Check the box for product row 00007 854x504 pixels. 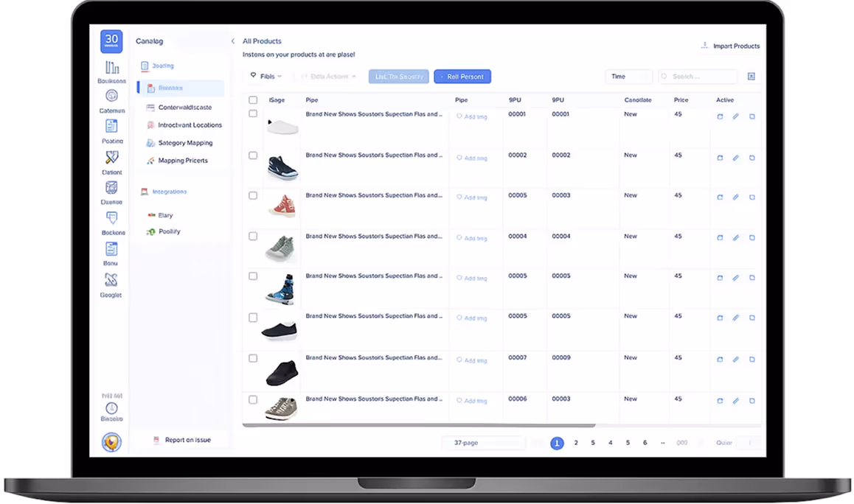point(253,358)
